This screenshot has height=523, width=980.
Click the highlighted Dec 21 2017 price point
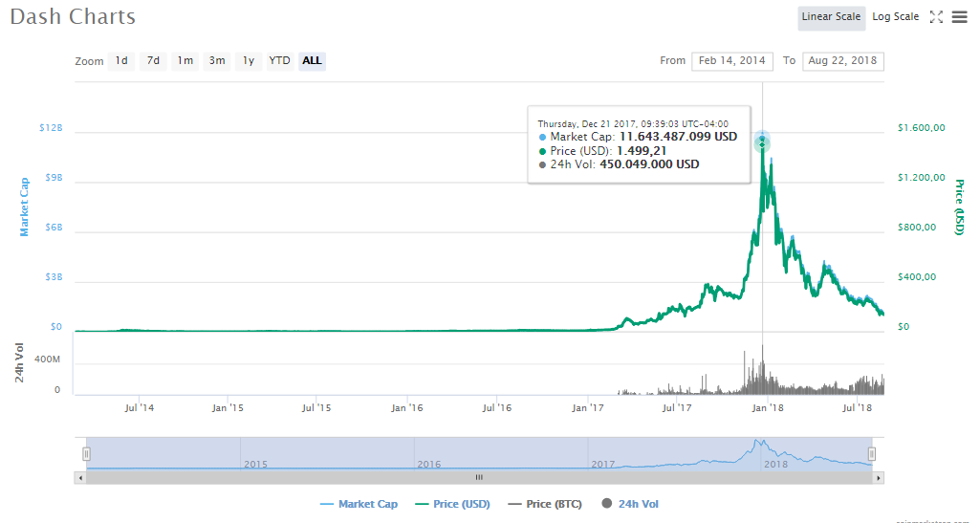[762, 145]
